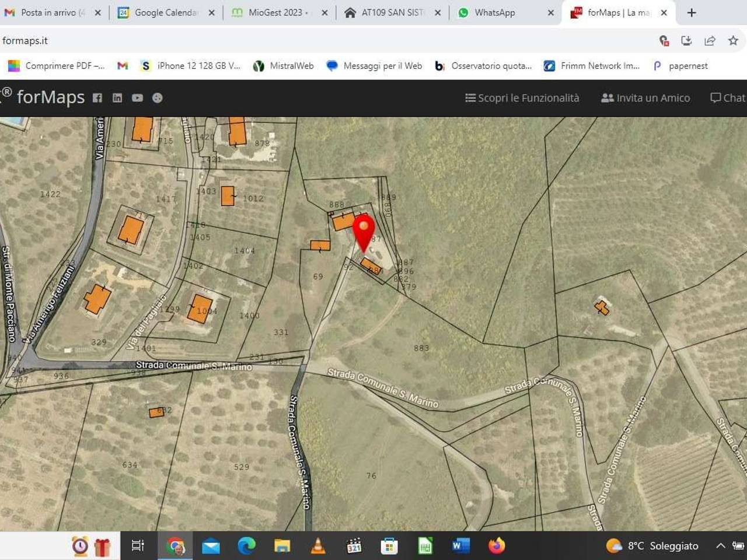
Task: Click the share page icon in address bar
Action: tap(710, 40)
